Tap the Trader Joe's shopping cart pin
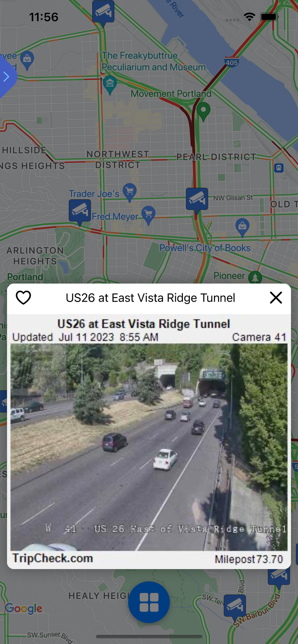 [130, 192]
